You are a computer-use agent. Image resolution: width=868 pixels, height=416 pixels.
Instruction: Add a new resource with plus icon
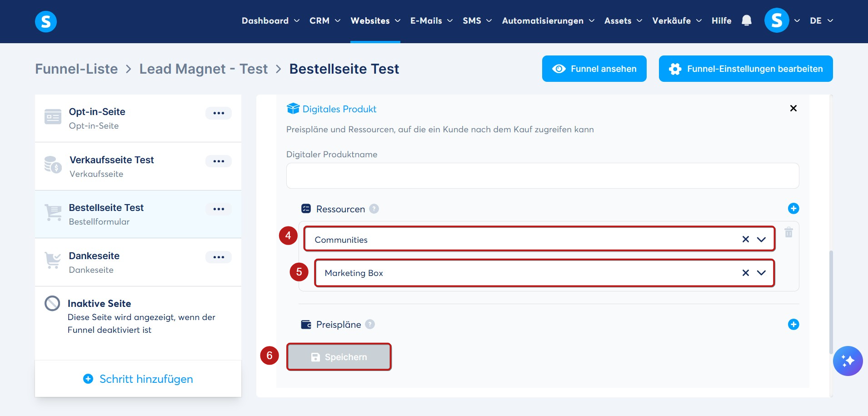[x=793, y=208]
